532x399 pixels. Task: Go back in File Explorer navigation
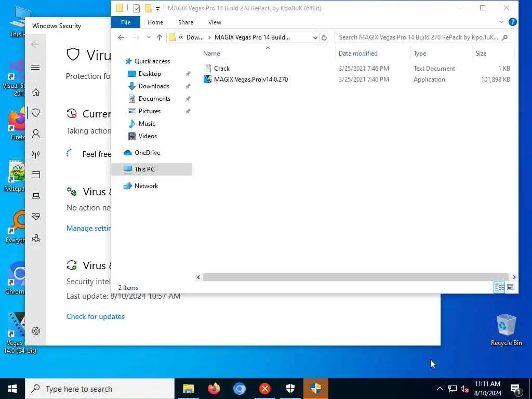tap(121, 37)
